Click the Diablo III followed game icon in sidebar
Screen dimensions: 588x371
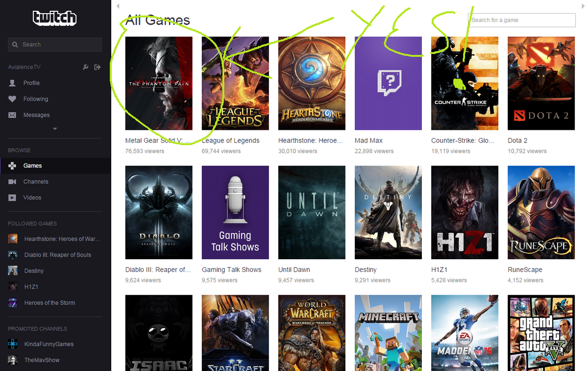click(13, 255)
